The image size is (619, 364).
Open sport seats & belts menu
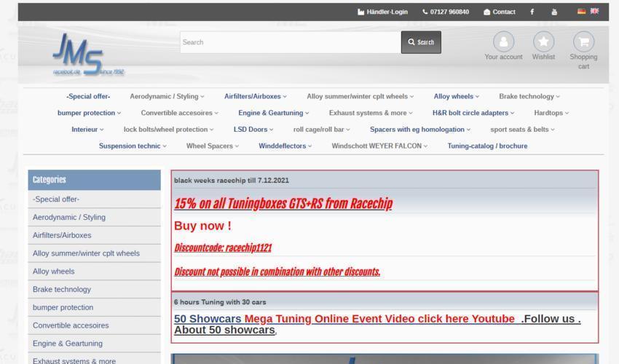[x=522, y=130]
